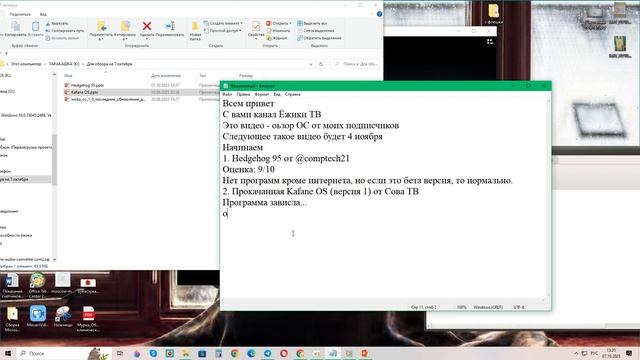Image resolution: width=640 pixels, height=360 pixels.
Task: Click Вырезать in the Explorer ribbon
Action: tap(57, 24)
